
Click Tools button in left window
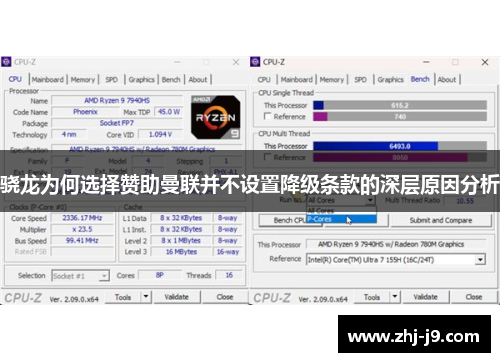coord(123,297)
